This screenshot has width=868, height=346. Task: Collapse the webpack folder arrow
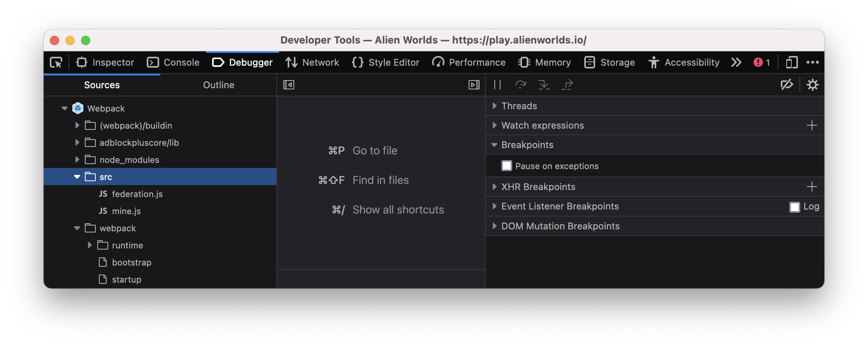tap(77, 228)
